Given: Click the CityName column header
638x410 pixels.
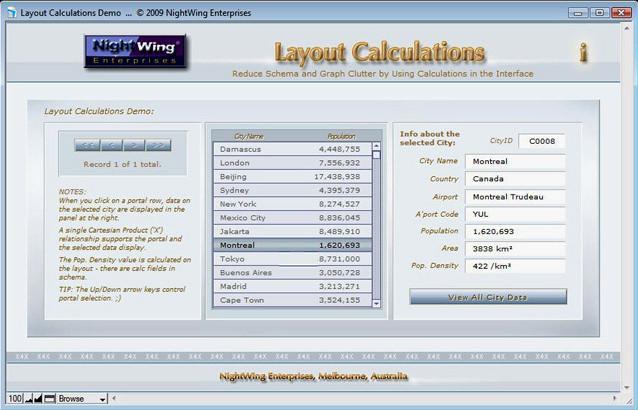Looking at the screenshot, I should click(x=249, y=136).
